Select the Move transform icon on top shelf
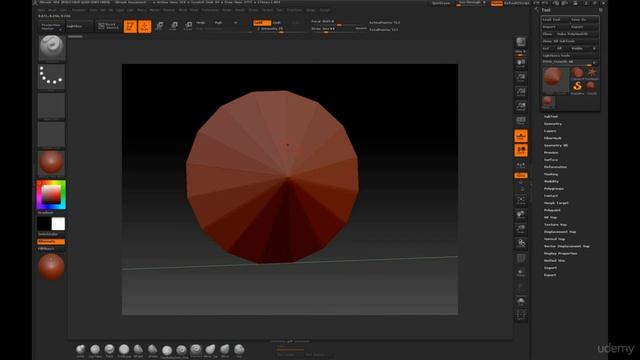The height and width of the screenshot is (360, 640). click(x=159, y=26)
